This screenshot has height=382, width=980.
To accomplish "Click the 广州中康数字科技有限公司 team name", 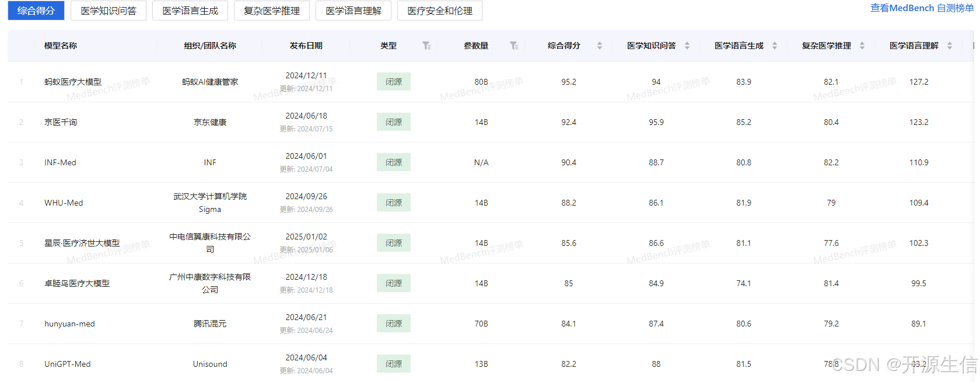I will [210, 283].
